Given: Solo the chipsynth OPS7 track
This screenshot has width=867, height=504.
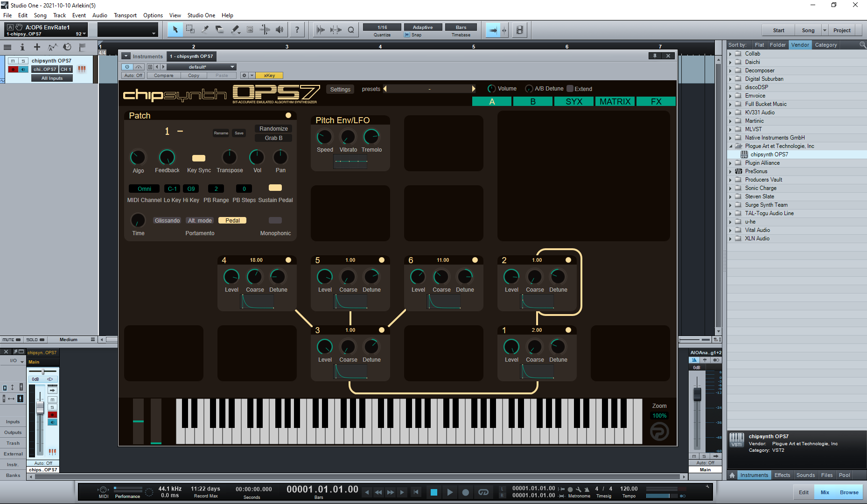Looking at the screenshot, I should tap(23, 61).
